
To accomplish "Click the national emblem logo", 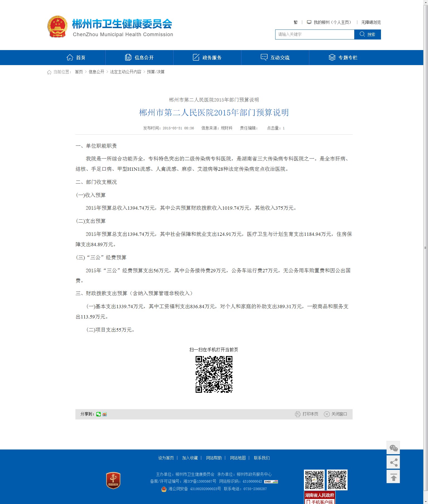I will [57, 27].
